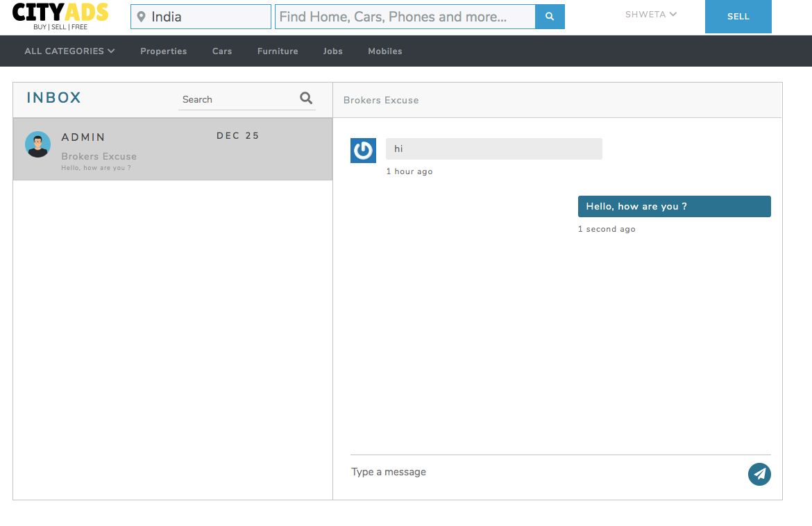
Task: Open the Mobiles category
Action: (x=384, y=51)
